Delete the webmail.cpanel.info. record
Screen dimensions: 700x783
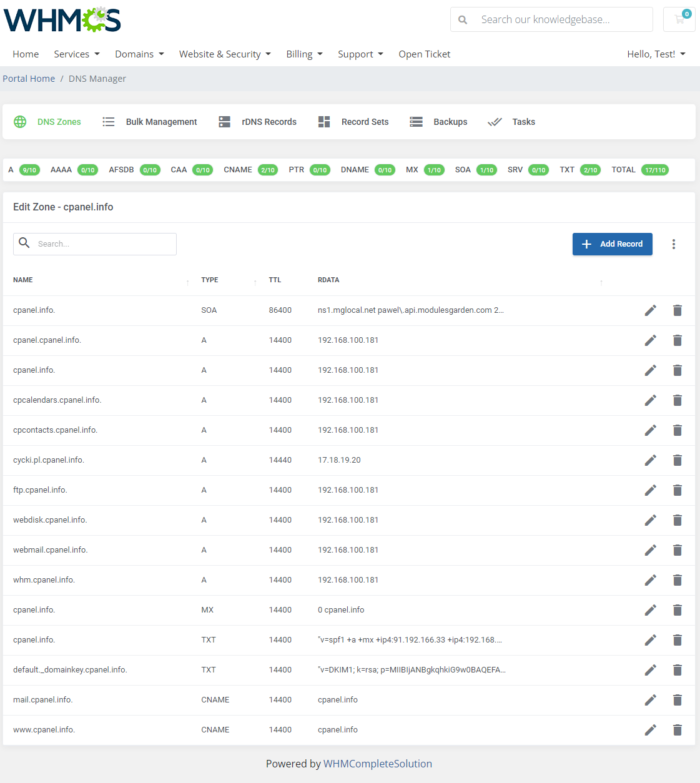click(678, 550)
